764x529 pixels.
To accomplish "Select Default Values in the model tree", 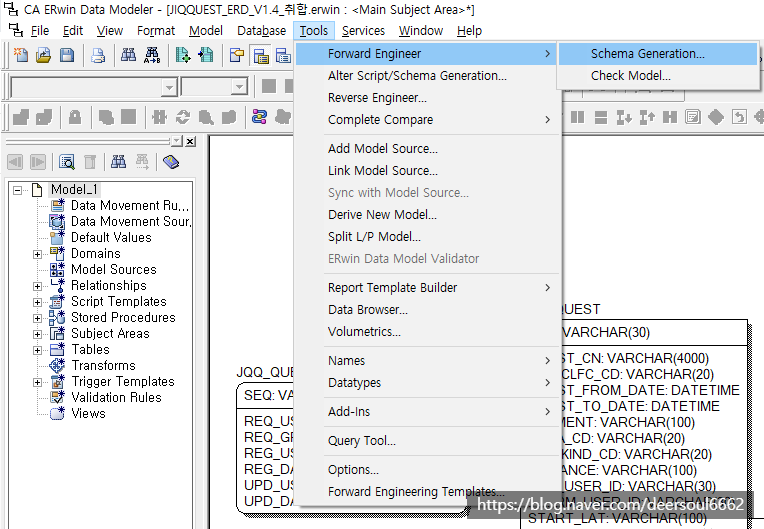I will [x=111, y=238].
